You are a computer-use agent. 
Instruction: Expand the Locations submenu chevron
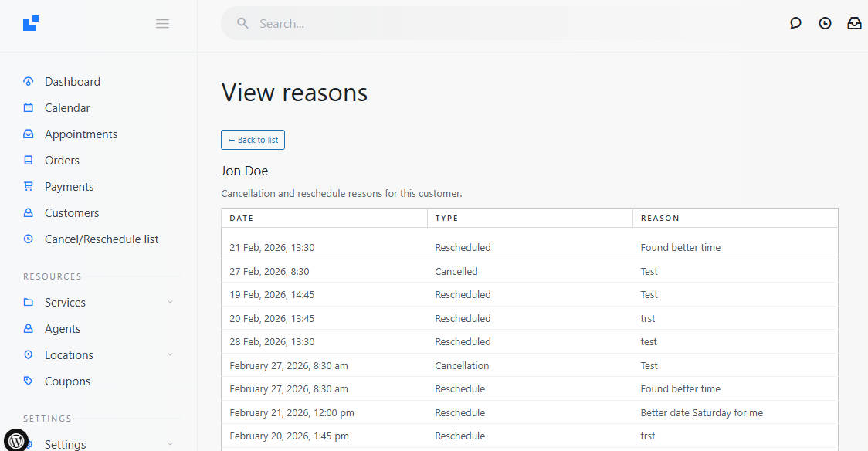pyautogui.click(x=170, y=355)
